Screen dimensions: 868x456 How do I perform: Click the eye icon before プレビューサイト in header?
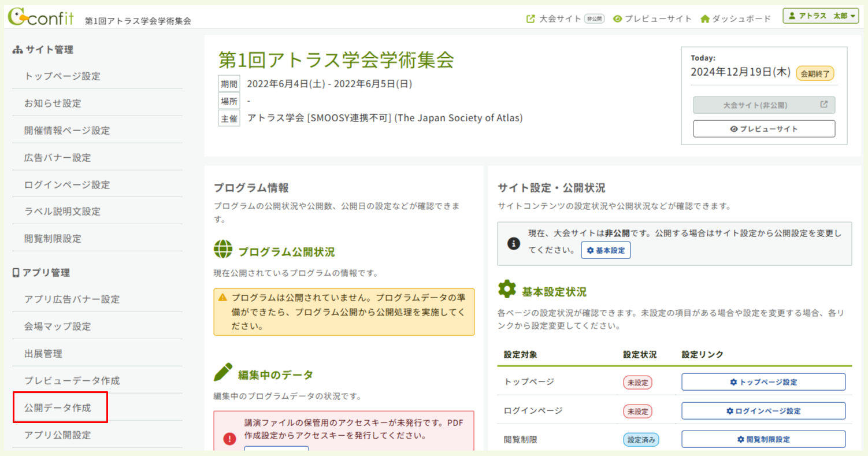[x=617, y=18]
